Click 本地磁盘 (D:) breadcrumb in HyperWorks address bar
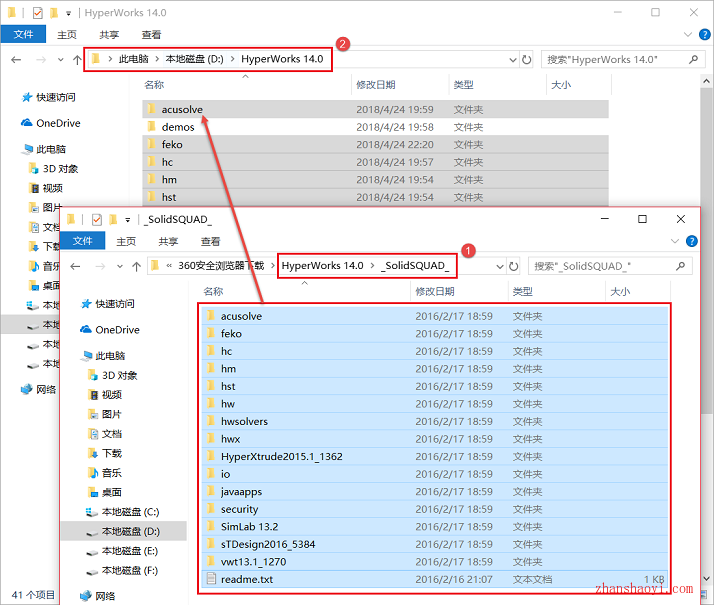714x605 pixels. [194, 59]
